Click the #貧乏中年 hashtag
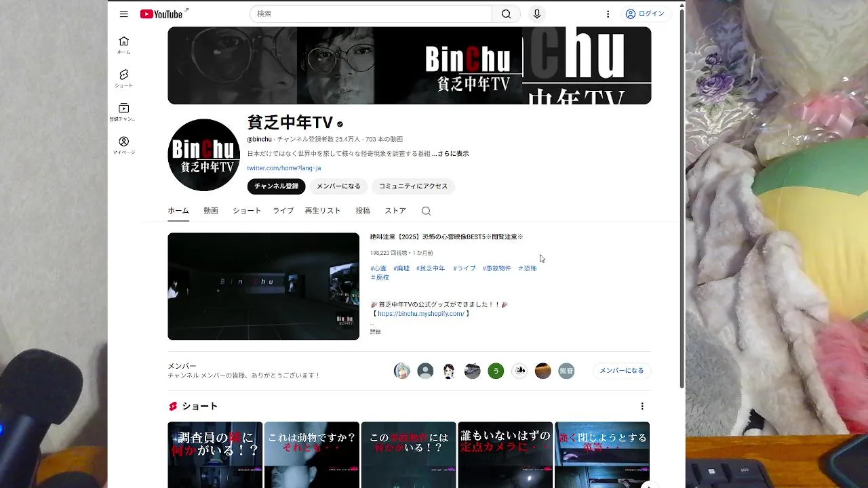Image resolution: width=868 pixels, height=488 pixels. (431, 268)
